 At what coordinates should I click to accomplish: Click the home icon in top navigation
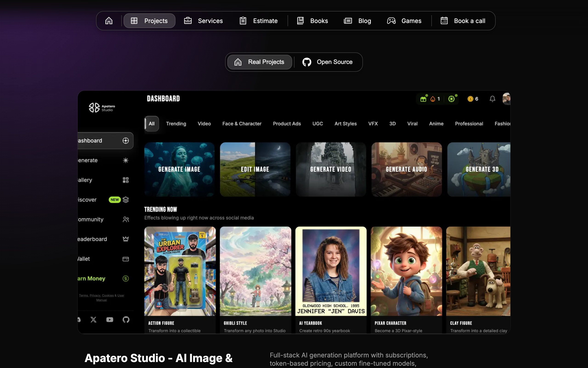tap(109, 21)
